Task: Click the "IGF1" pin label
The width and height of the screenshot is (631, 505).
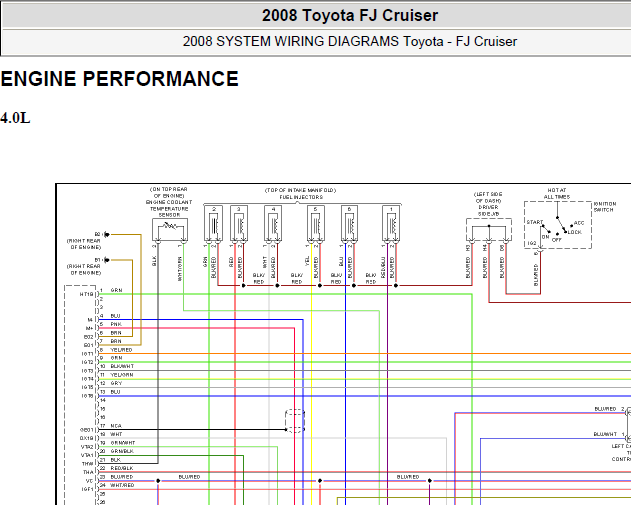Action: pyautogui.click(x=87, y=489)
